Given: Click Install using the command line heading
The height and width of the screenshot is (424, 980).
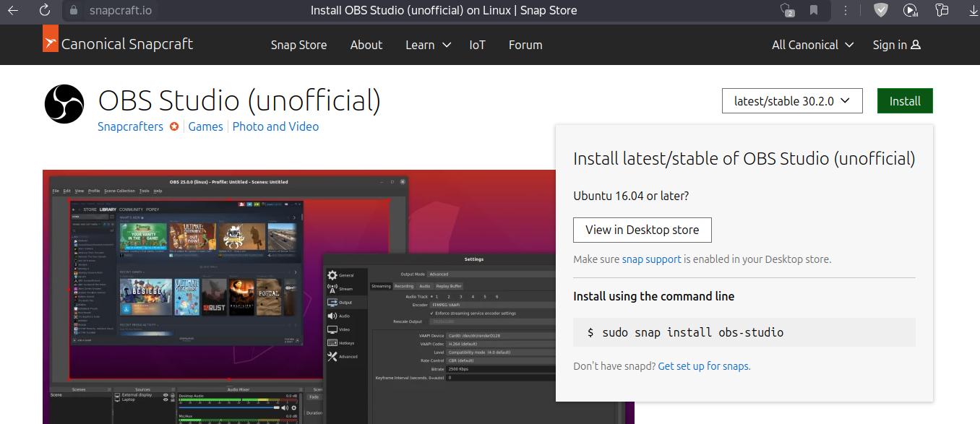Looking at the screenshot, I should pos(654,296).
